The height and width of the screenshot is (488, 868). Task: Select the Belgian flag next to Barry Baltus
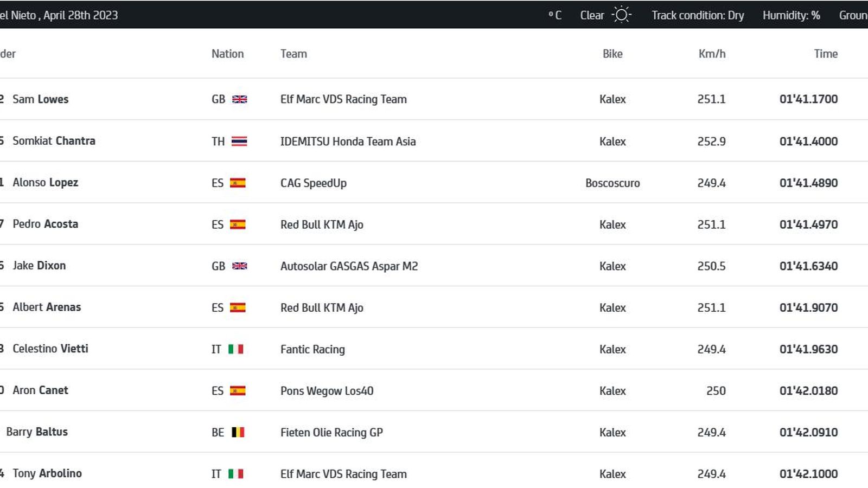pyautogui.click(x=238, y=432)
